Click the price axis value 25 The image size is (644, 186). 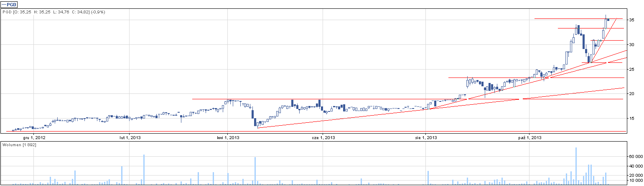click(x=632, y=69)
